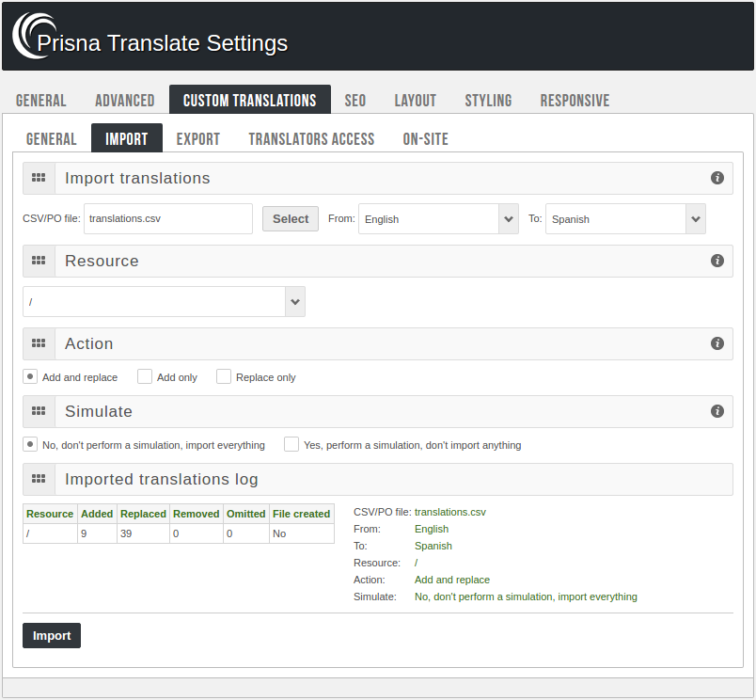Select the Custom Translations tab
The image size is (756, 700).
250,101
